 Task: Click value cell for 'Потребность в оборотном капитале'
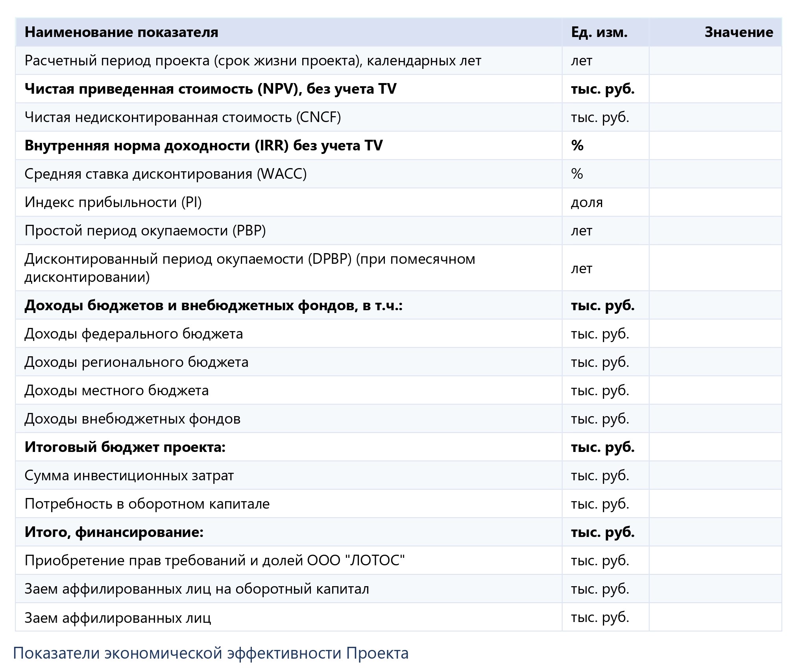pos(715,504)
